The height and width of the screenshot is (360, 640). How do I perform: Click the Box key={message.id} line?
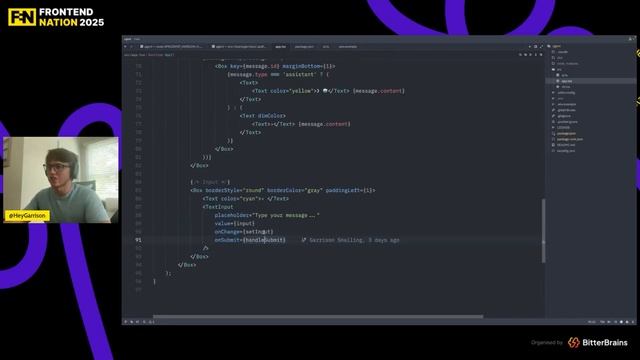coord(275,66)
